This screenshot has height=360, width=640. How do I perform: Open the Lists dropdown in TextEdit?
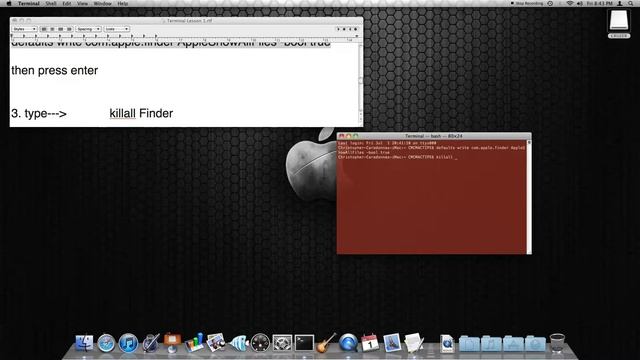point(117,29)
